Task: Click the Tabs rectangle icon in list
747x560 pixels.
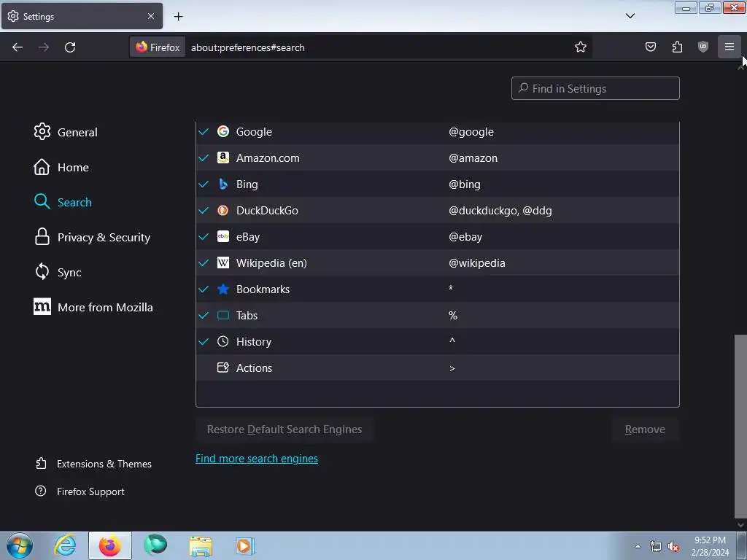Action: coord(223,315)
